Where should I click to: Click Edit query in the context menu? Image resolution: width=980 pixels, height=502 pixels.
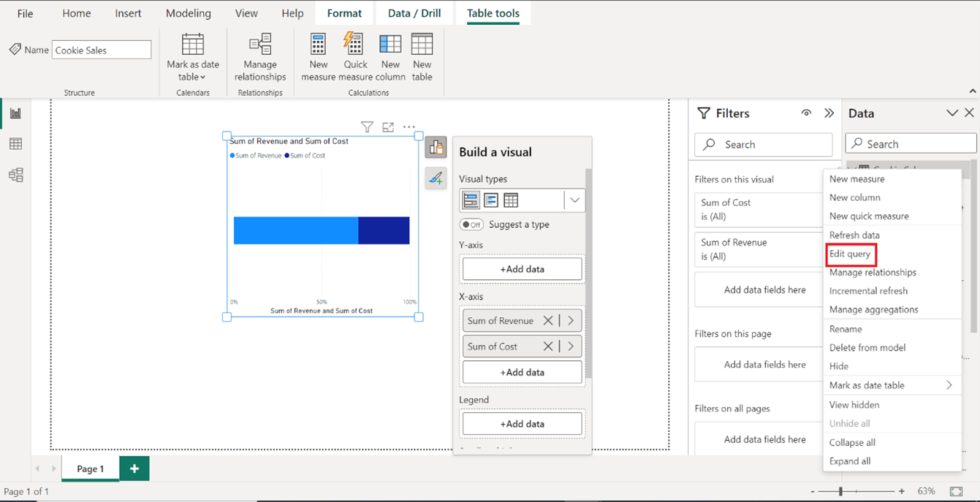pyautogui.click(x=851, y=254)
